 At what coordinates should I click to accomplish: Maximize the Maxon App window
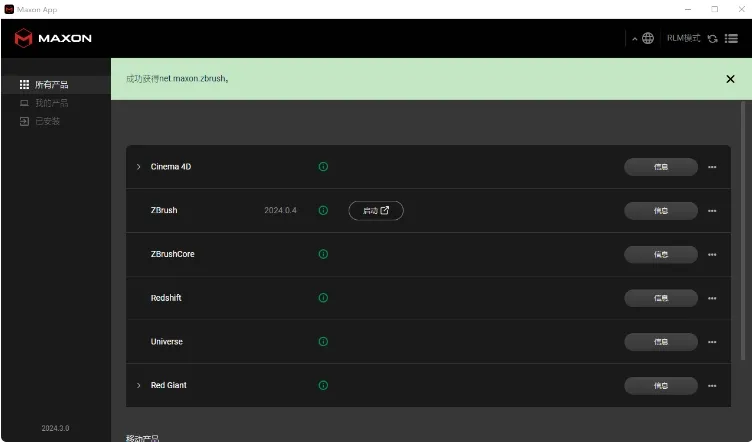[715, 10]
